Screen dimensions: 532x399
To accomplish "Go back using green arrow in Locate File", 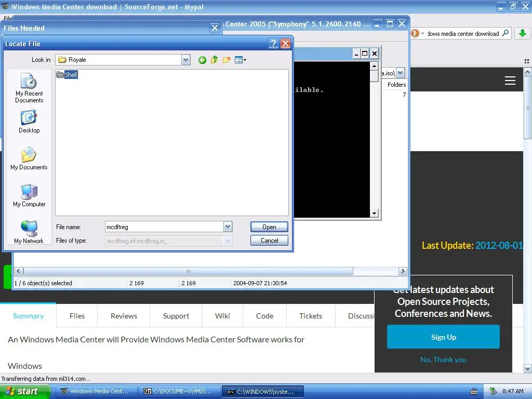I will (x=202, y=60).
